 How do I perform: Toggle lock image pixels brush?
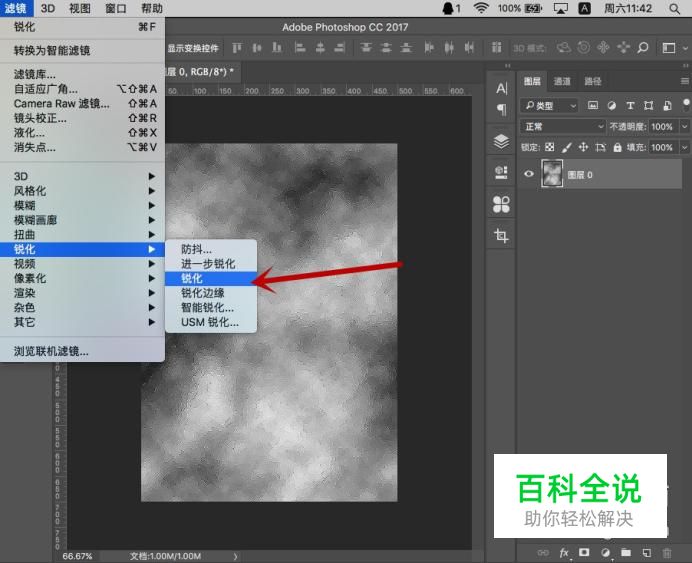(x=567, y=147)
